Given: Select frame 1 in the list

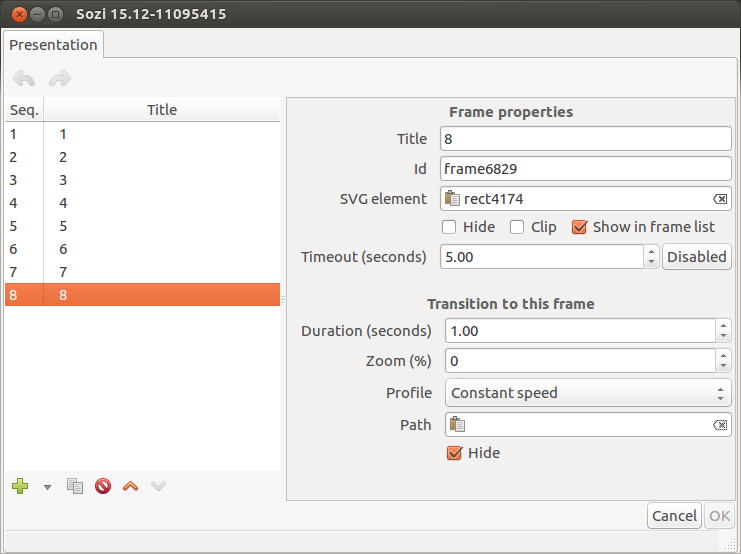Looking at the screenshot, I should pos(142,134).
